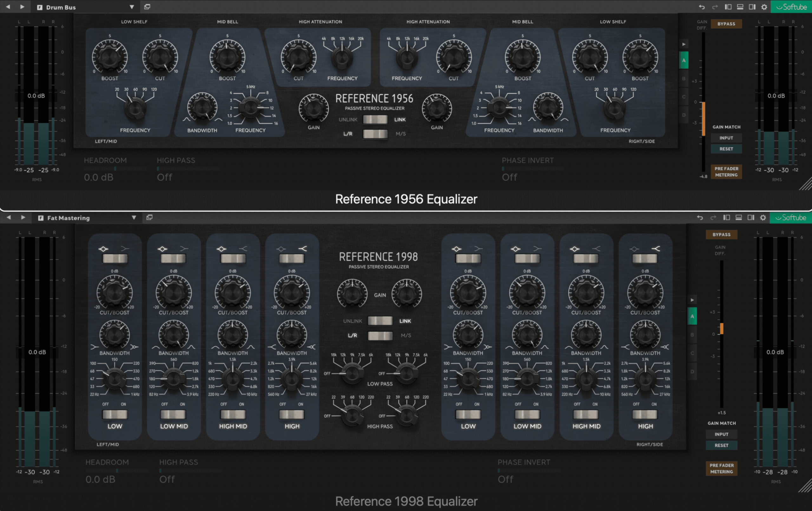Screen dimensions: 812x511
Task: Click Low Shelf Boost knob on Left/Mid 1956
Action: point(110,57)
